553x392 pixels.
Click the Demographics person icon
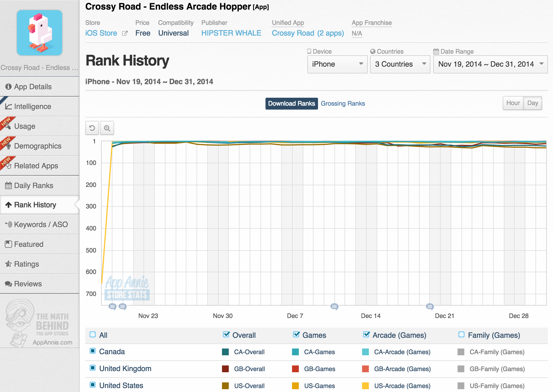coord(9,146)
